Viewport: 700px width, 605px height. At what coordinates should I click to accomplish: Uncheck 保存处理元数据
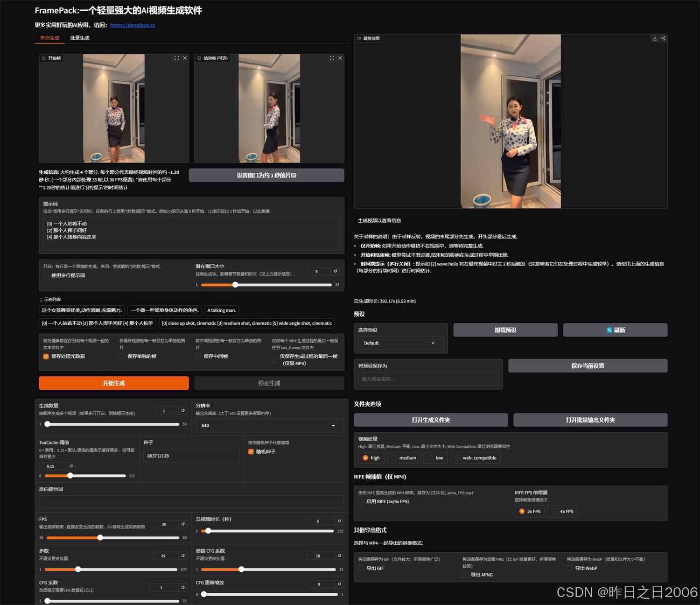(45, 356)
